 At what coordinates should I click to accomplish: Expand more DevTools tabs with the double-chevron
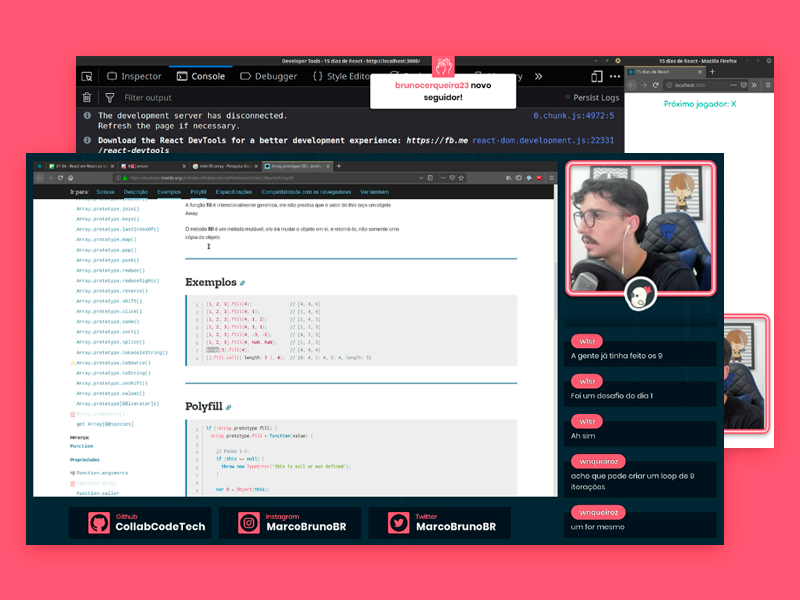pos(538,77)
